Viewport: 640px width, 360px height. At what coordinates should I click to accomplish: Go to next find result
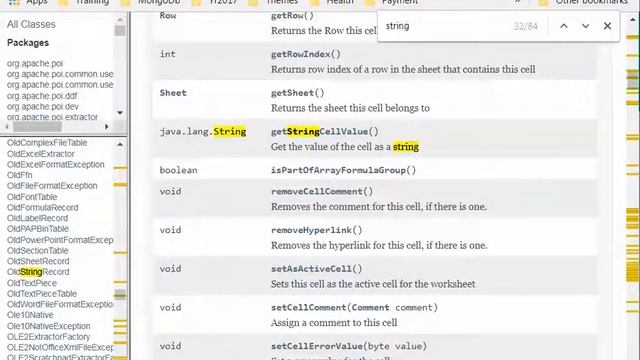point(585,26)
